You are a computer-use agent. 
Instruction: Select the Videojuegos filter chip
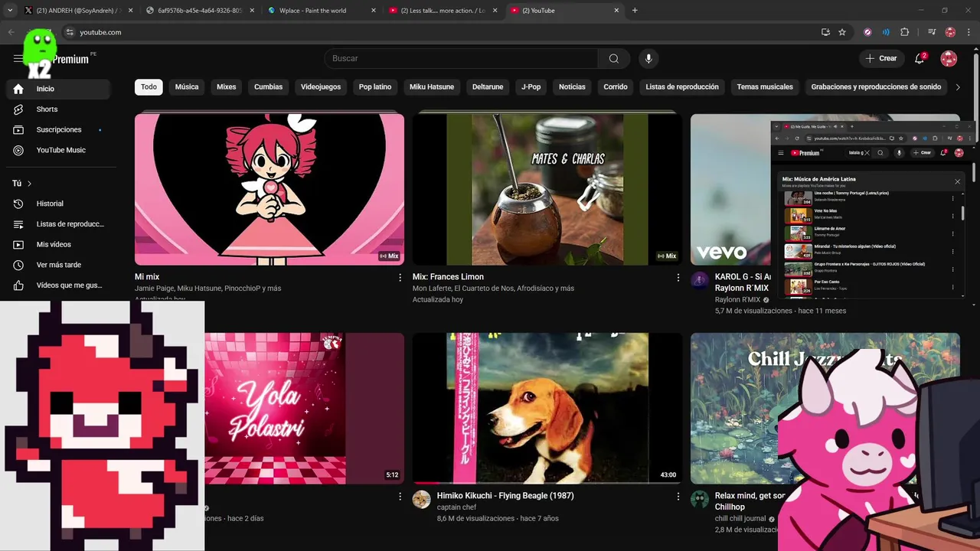(321, 87)
